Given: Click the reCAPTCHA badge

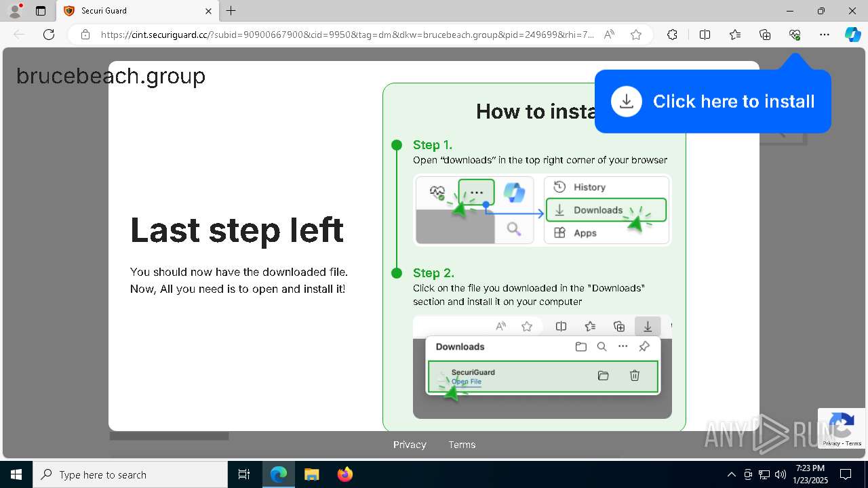Looking at the screenshot, I should click(842, 428).
